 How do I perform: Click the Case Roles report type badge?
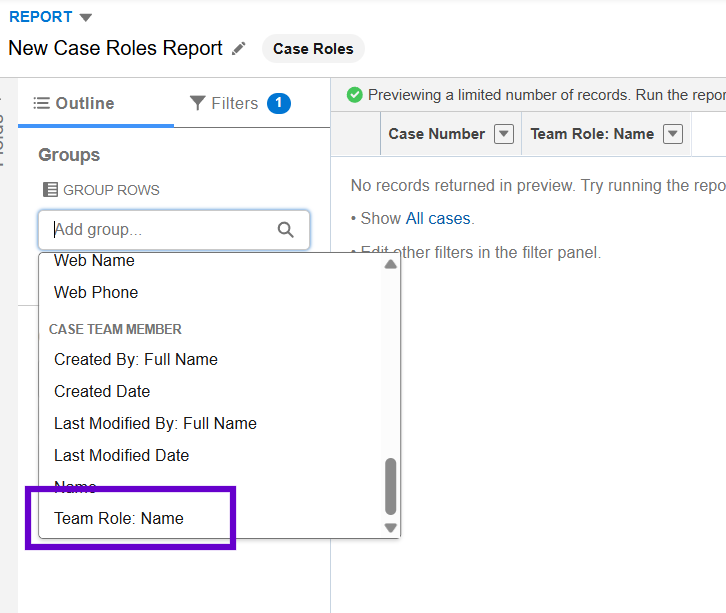(313, 48)
